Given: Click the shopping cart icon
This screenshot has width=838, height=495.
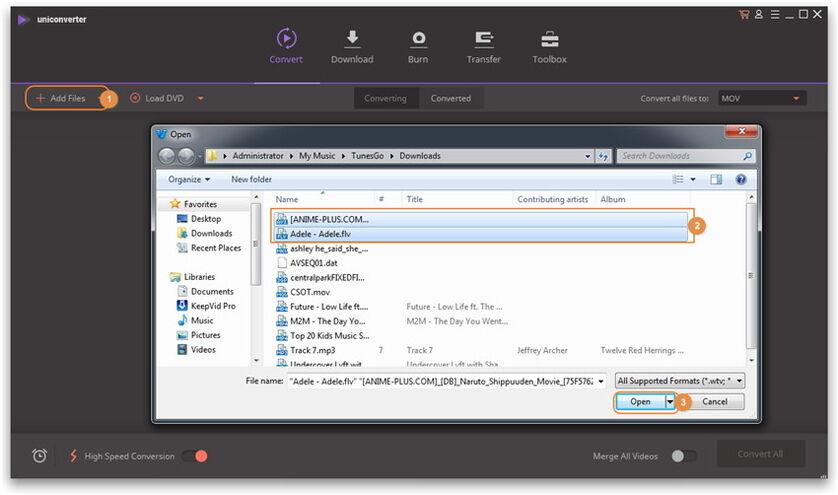Looking at the screenshot, I should click(x=743, y=15).
